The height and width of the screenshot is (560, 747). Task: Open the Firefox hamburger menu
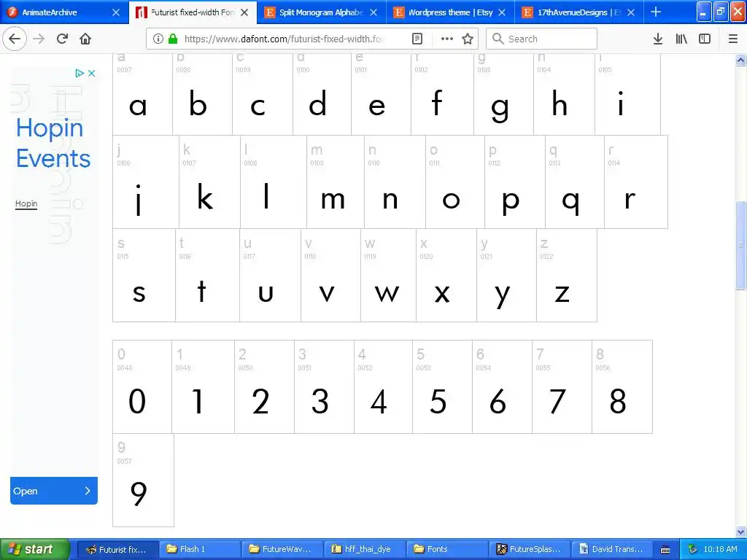(733, 39)
